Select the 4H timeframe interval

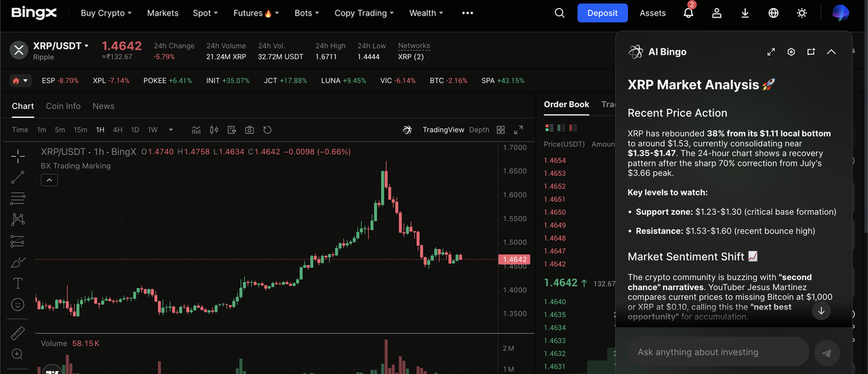coord(118,130)
